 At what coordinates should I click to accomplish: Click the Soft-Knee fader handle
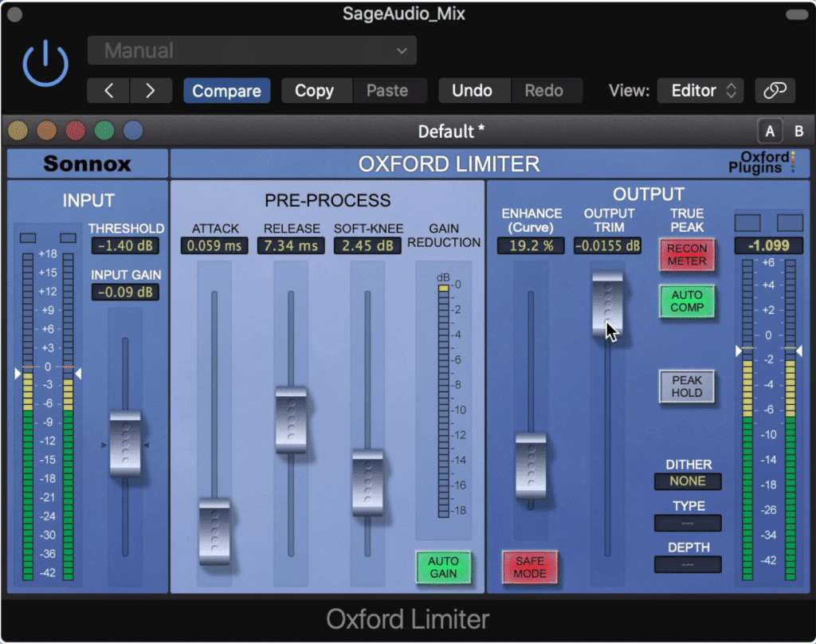pyautogui.click(x=367, y=483)
